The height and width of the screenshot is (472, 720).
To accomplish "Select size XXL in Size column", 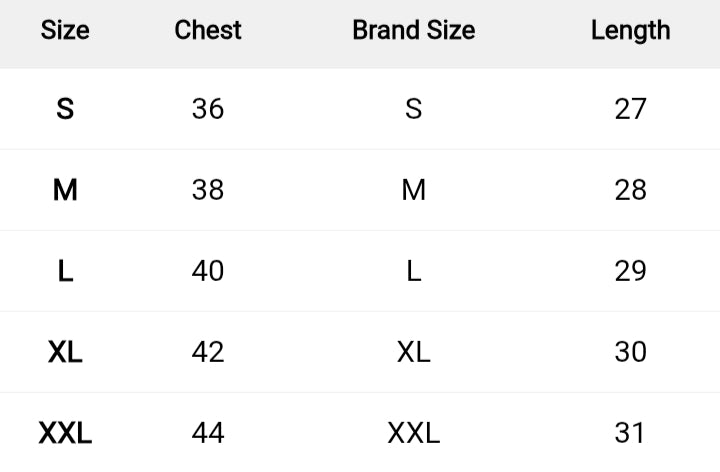I will pos(65,433).
